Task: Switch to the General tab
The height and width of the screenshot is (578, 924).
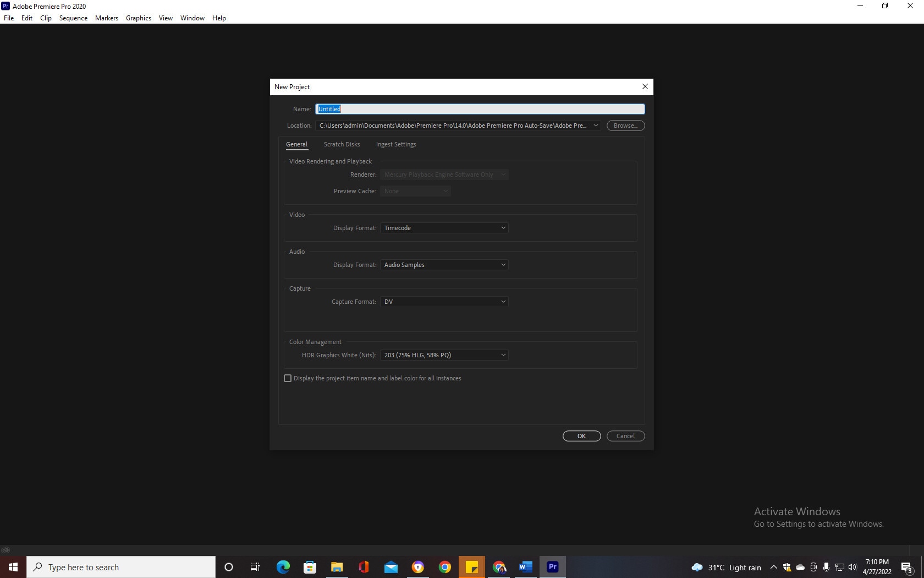Action: pyautogui.click(x=296, y=144)
